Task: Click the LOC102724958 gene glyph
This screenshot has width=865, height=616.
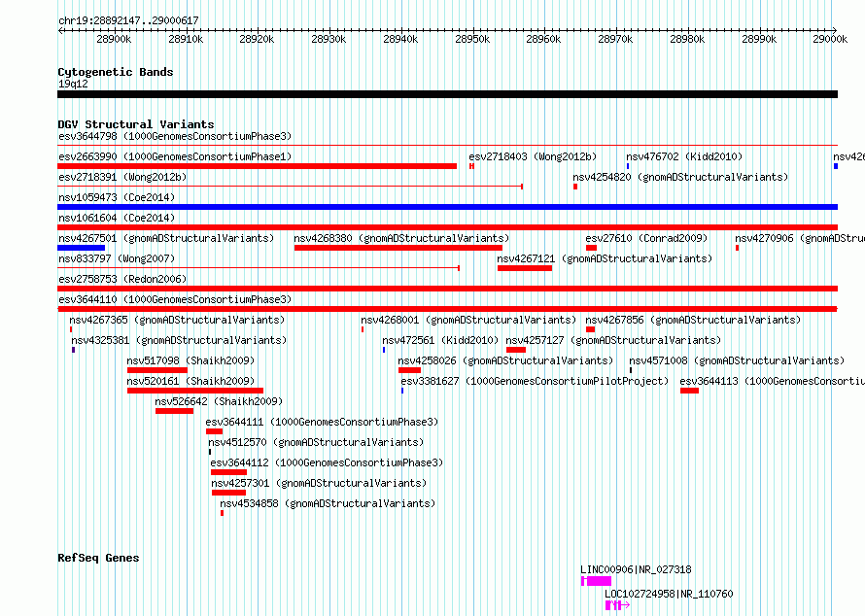Action: [x=617, y=605]
